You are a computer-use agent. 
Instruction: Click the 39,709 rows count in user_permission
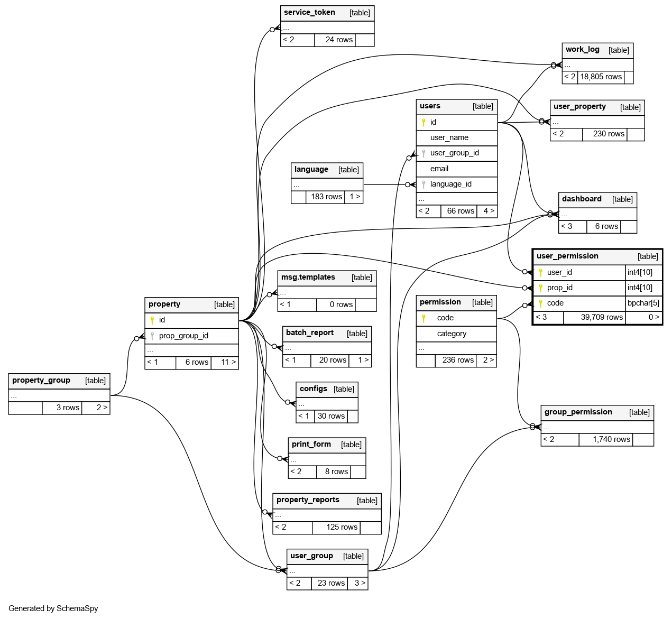(x=601, y=317)
